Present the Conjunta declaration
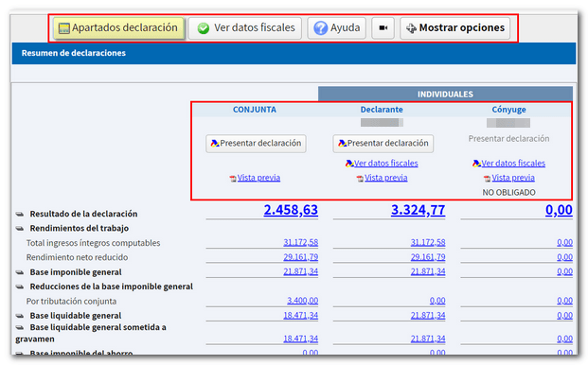This screenshot has height=365, width=588. click(x=256, y=144)
